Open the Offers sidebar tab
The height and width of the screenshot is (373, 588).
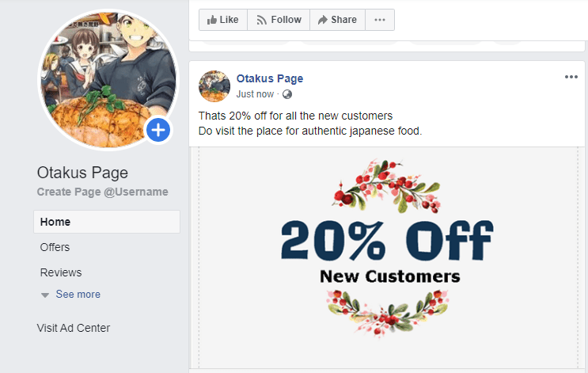tap(55, 247)
